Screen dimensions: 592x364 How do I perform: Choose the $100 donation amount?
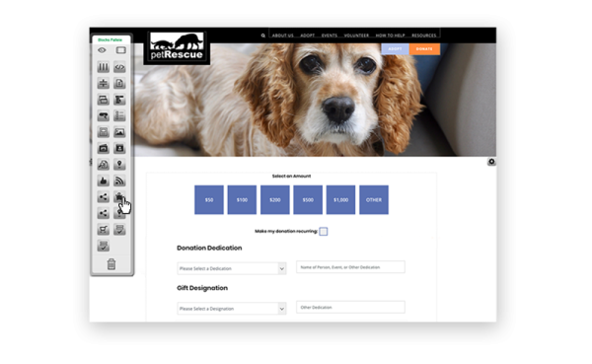click(x=242, y=199)
